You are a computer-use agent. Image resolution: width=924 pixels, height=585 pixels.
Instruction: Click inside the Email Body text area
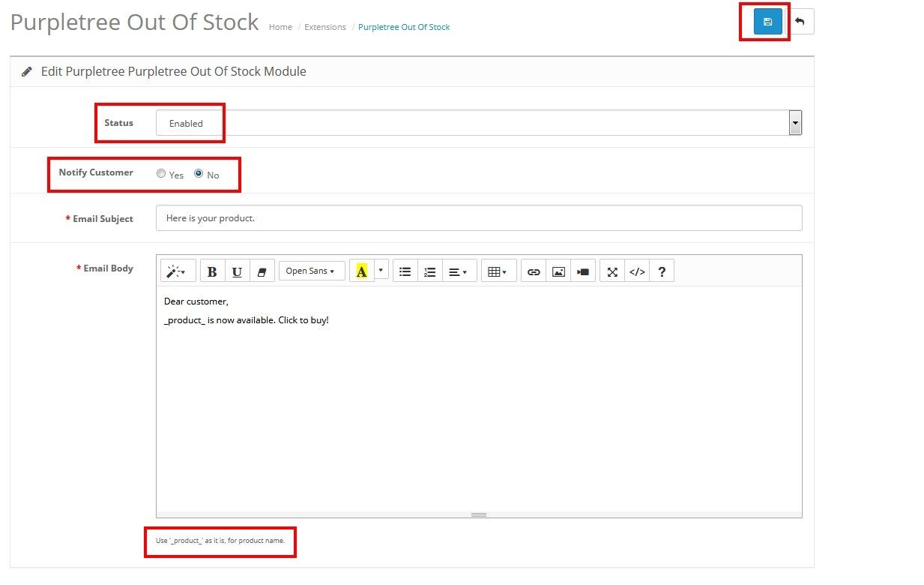pyautogui.click(x=479, y=399)
